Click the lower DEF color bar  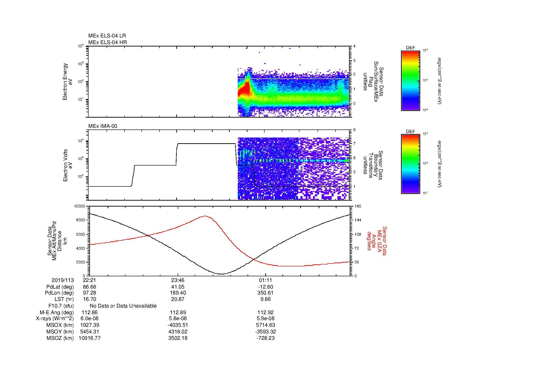point(410,164)
